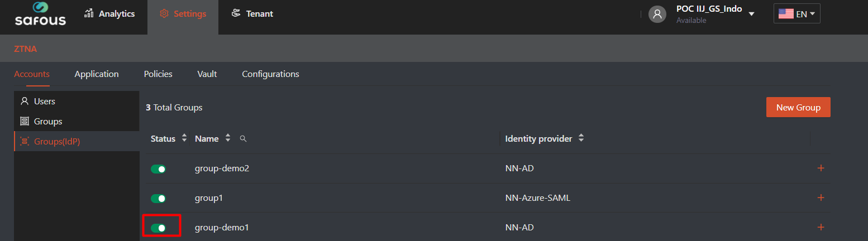Viewport: 868px width, 241px height.
Task: Turn off the group1 status toggle
Action: click(x=159, y=198)
